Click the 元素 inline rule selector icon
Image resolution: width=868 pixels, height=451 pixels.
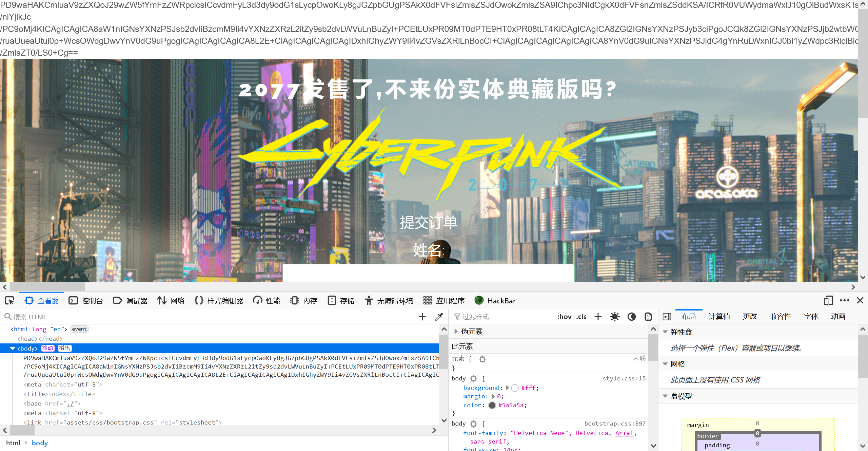[482, 359]
